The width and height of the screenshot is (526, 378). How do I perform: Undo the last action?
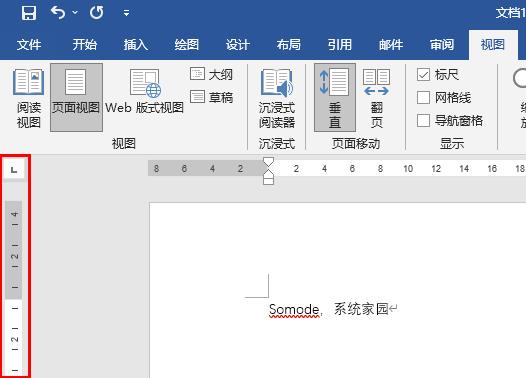pyautogui.click(x=58, y=13)
